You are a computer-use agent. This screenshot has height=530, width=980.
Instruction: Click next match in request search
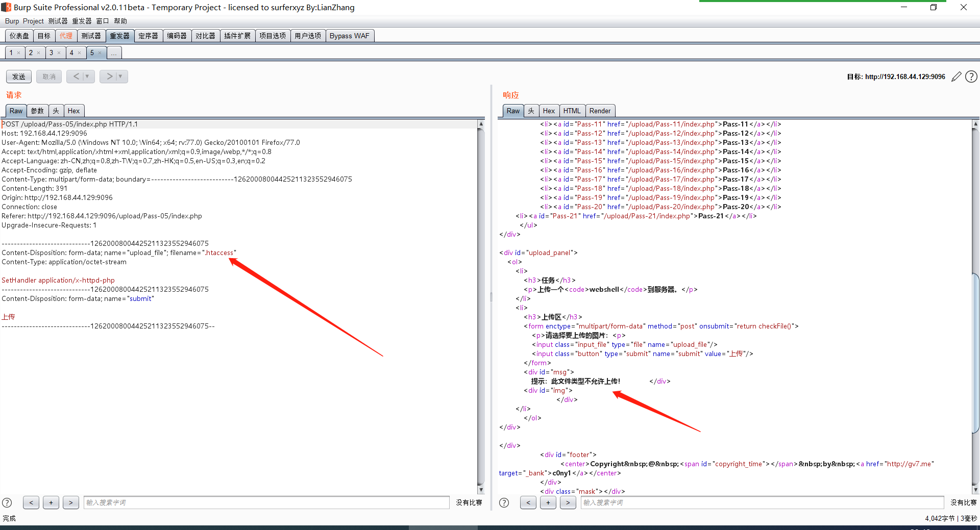coord(71,502)
